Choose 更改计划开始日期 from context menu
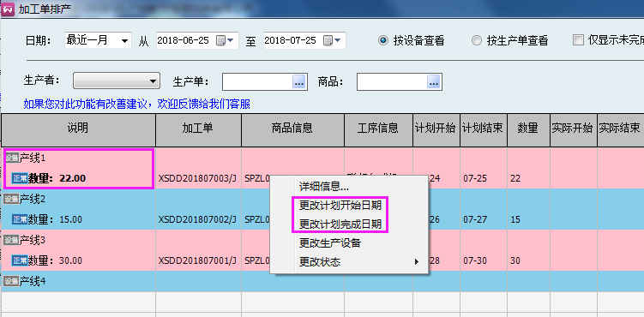Image resolution: width=644 pixels, height=317 pixels. click(340, 205)
